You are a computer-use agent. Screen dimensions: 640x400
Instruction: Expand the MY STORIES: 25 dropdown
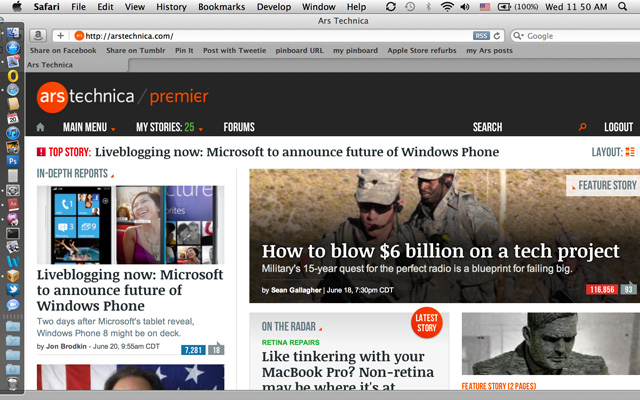[169, 127]
